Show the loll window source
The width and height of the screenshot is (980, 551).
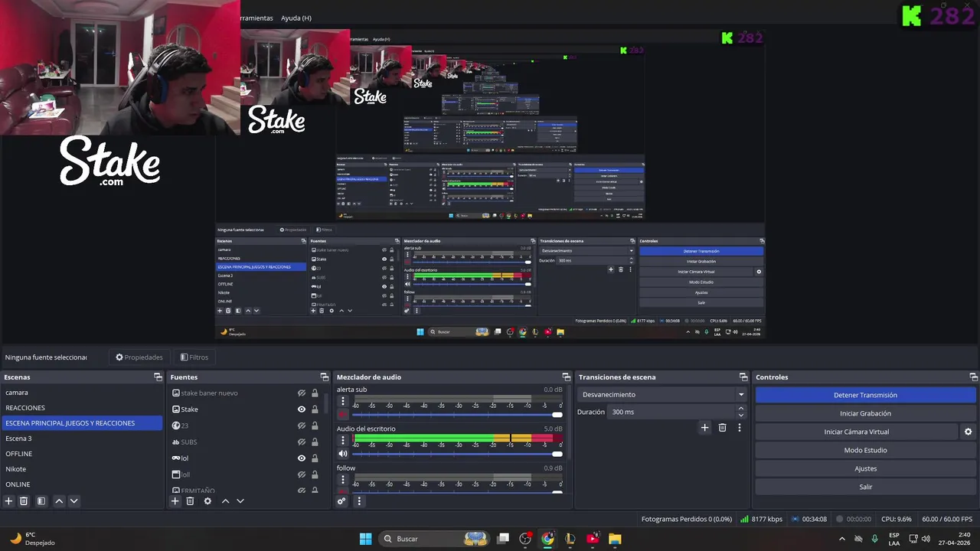point(302,474)
